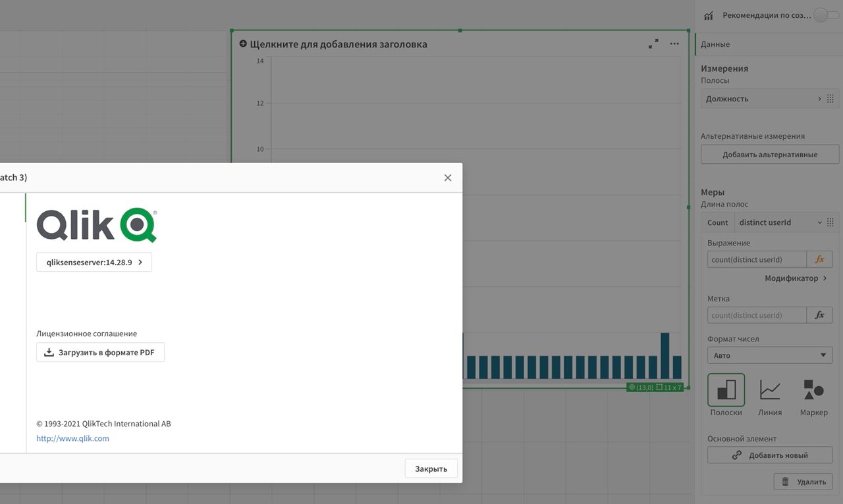The height and width of the screenshot is (504, 843).
Task: Toggle the chart suggestions switch
Action: click(x=826, y=15)
